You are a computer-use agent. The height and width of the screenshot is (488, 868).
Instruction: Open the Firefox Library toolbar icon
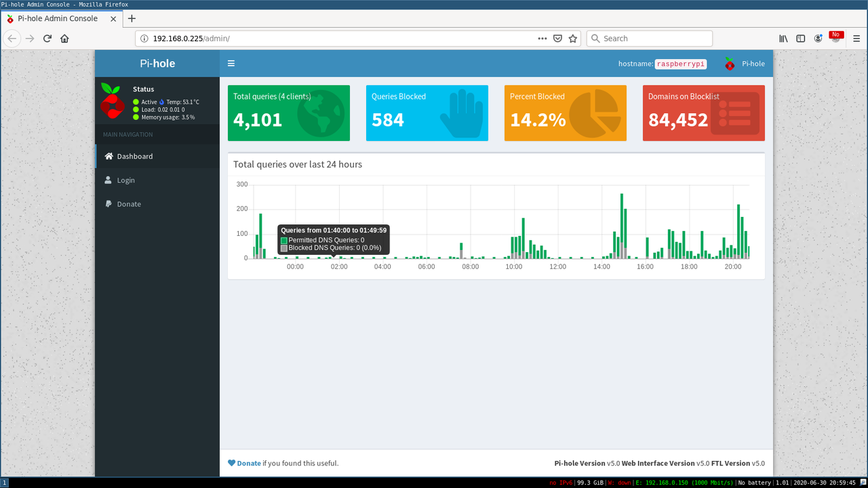(783, 39)
